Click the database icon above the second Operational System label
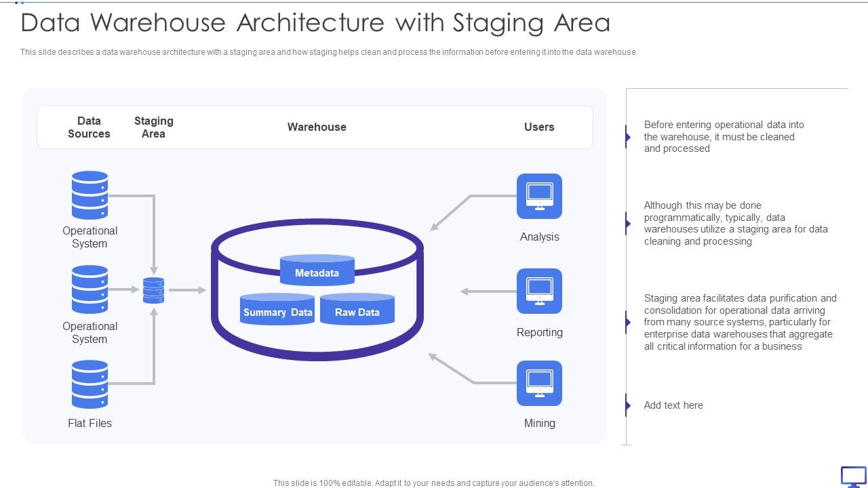868x488 pixels. pos(90,289)
